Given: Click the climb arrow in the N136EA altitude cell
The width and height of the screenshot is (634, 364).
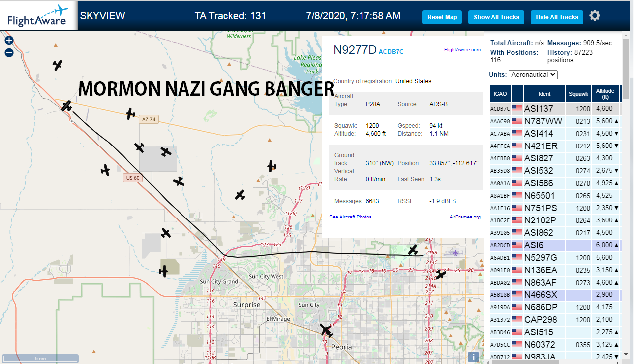Looking at the screenshot, I should point(616,270).
